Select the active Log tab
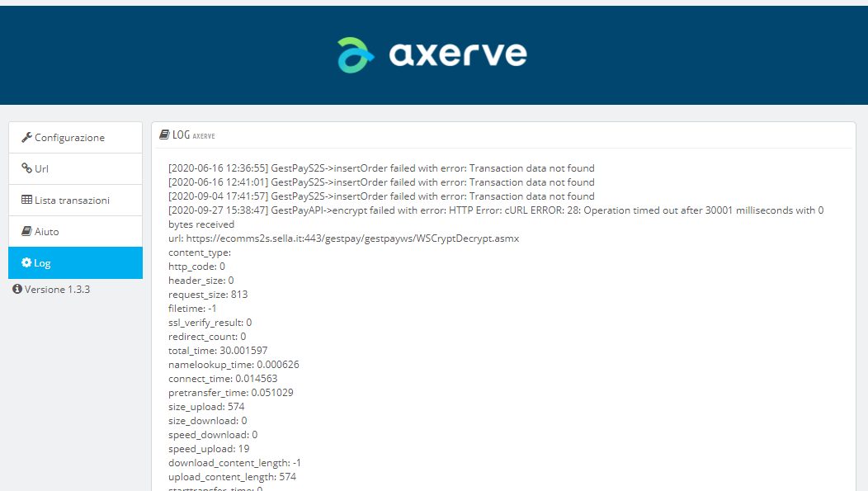868x491 pixels. coord(75,263)
